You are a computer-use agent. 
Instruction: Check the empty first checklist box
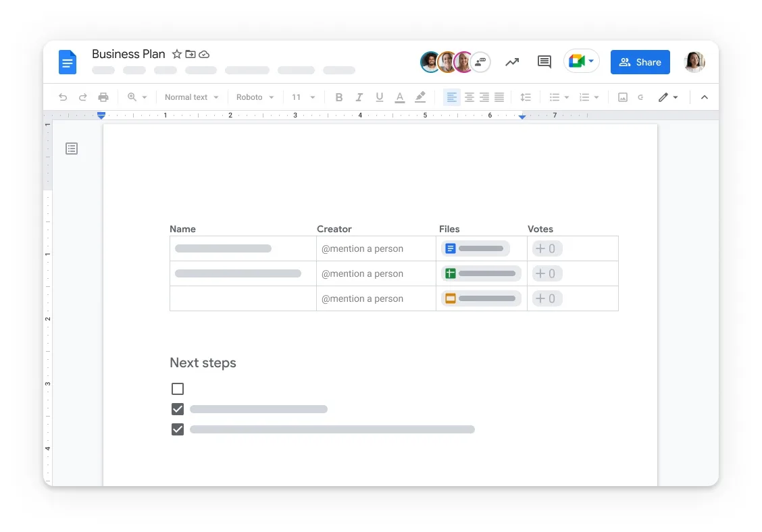point(178,389)
